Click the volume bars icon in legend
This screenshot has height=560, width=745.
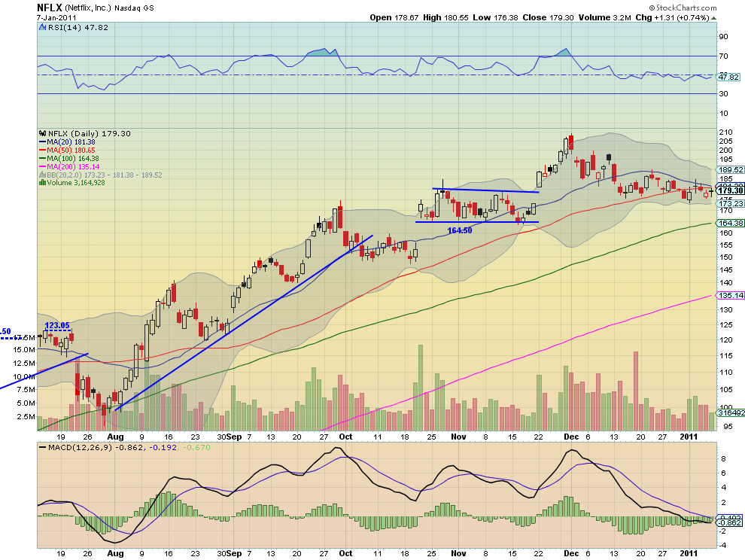pos(43,183)
